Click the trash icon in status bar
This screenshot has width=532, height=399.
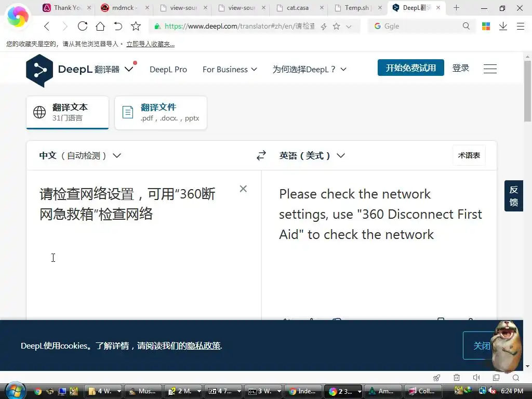(457, 378)
